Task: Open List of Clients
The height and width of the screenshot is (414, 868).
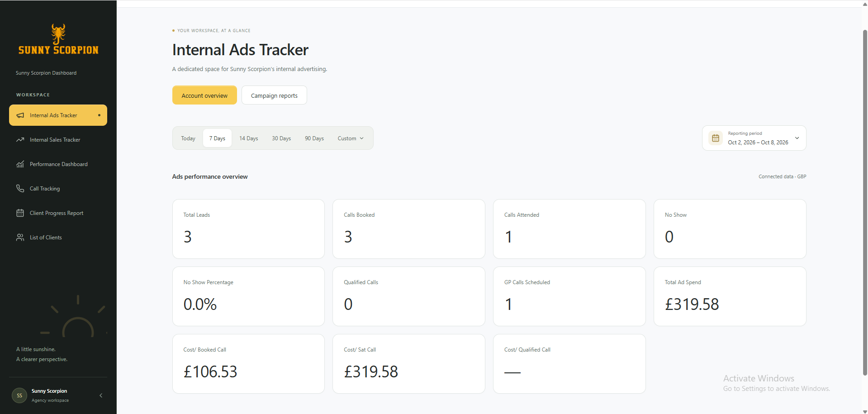Action: coord(58,238)
